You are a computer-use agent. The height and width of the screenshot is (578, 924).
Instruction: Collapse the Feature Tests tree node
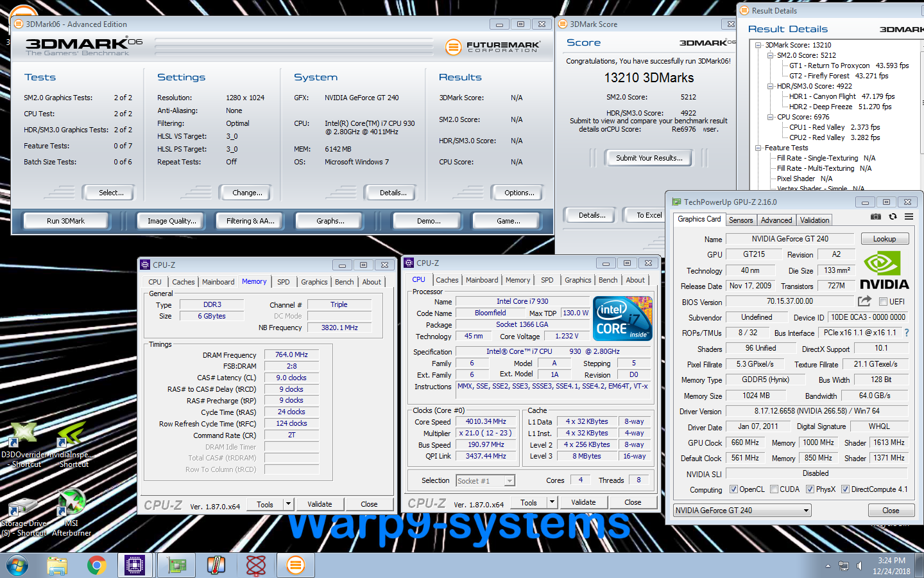point(758,148)
